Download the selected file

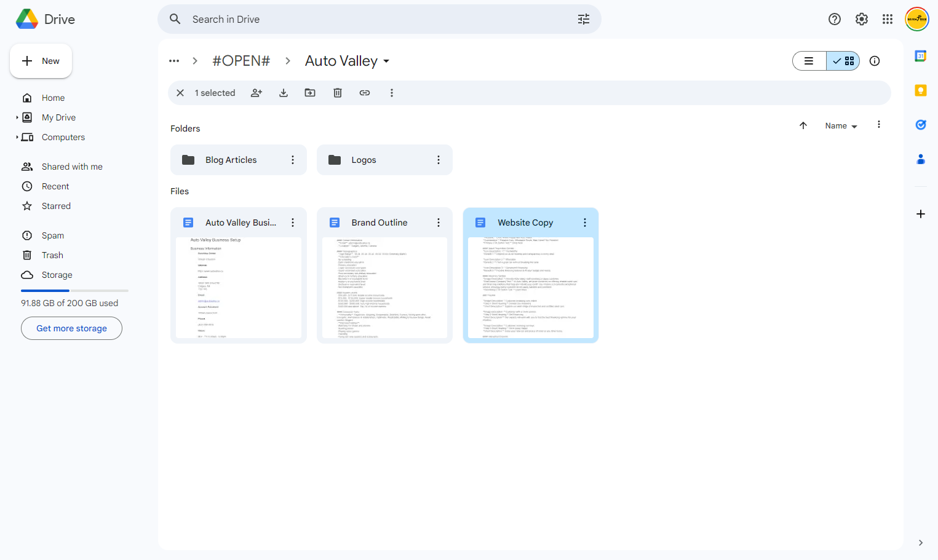coord(284,93)
